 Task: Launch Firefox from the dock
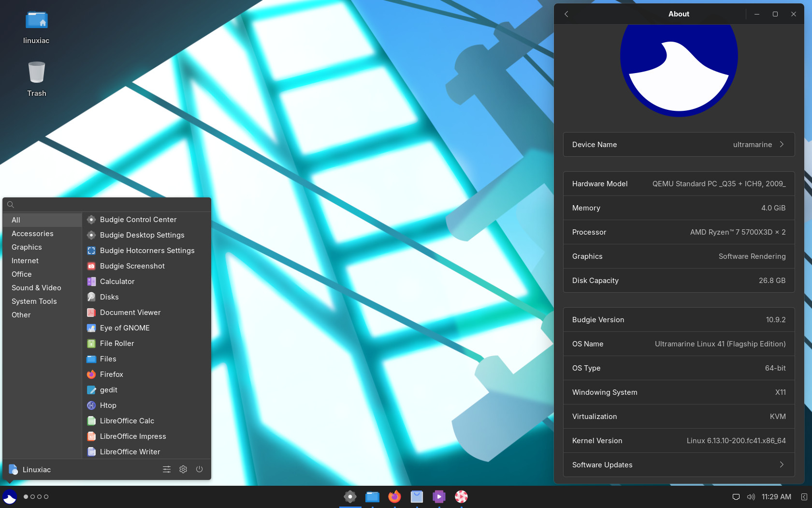coord(394,497)
